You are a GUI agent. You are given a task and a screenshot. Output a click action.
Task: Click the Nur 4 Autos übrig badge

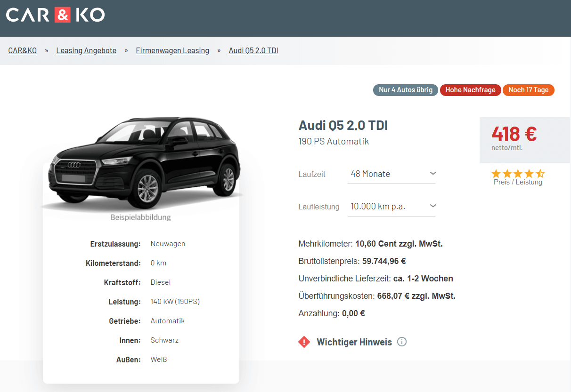[x=406, y=90]
